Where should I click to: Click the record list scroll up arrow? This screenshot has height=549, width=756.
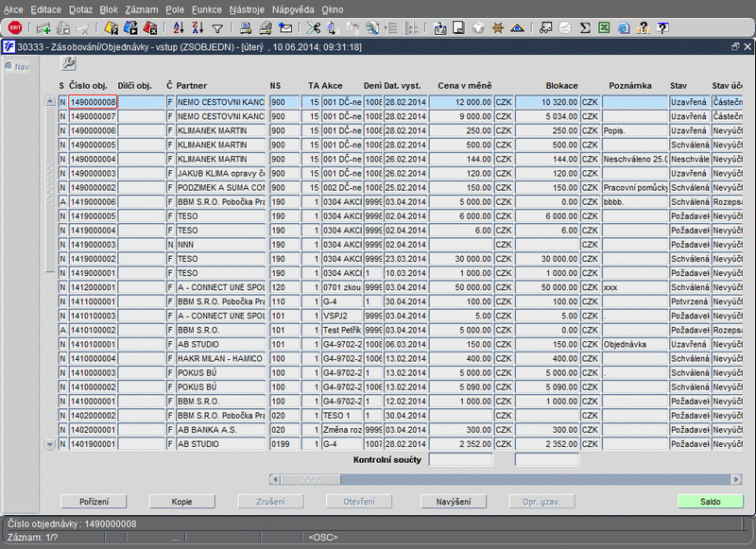(x=50, y=101)
